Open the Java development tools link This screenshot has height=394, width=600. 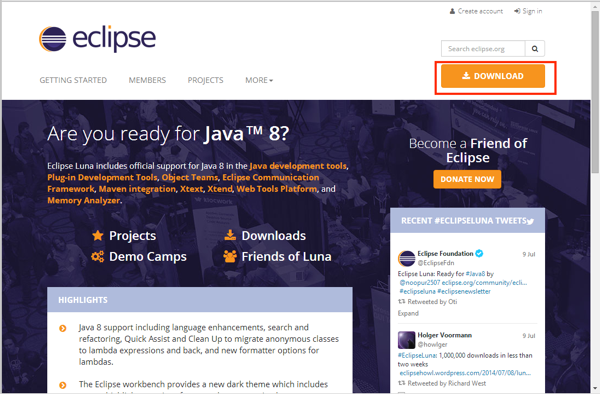(x=298, y=166)
